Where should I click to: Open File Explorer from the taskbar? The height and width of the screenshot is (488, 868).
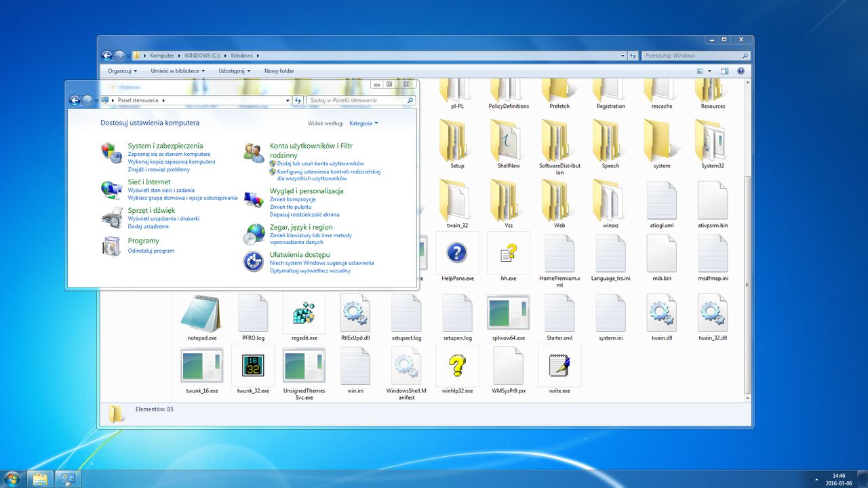pyautogui.click(x=40, y=479)
